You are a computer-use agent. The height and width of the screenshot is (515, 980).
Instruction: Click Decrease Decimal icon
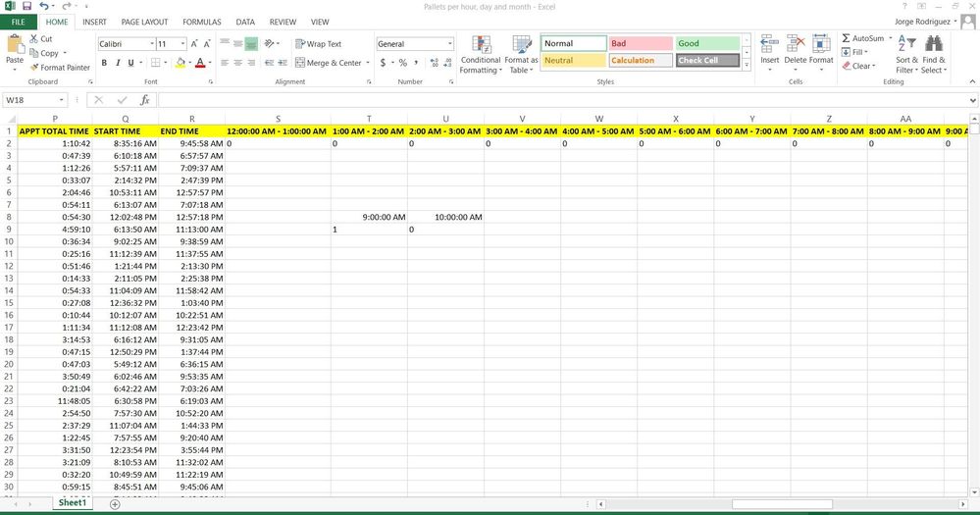click(x=447, y=63)
